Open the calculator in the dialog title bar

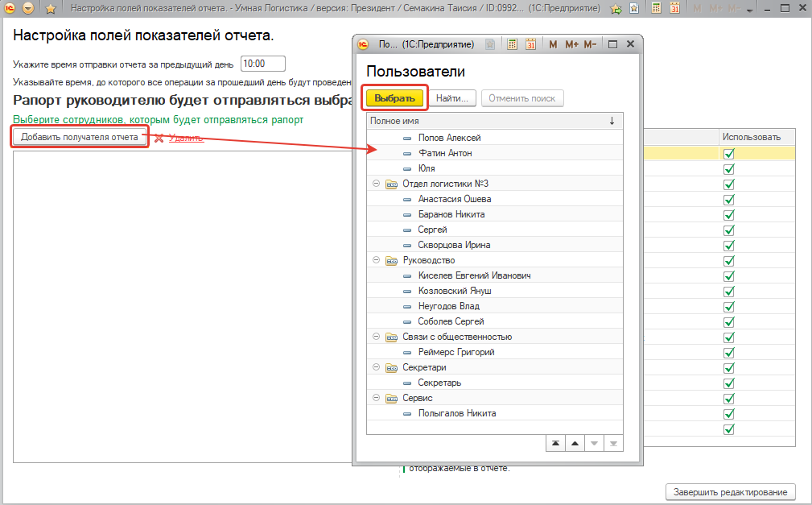coord(512,44)
